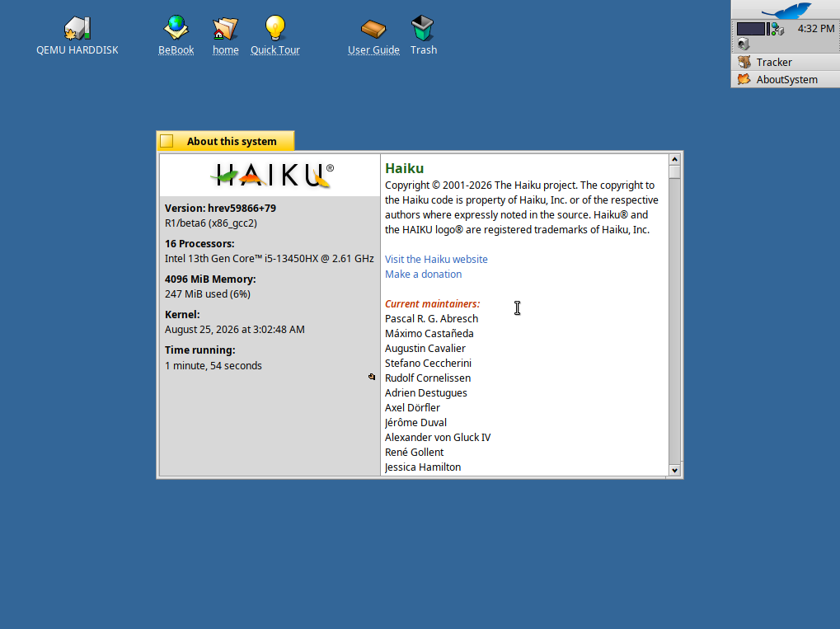
Task: Expand the AboutSystem entry in Deskbar
Action: pyautogui.click(x=786, y=79)
